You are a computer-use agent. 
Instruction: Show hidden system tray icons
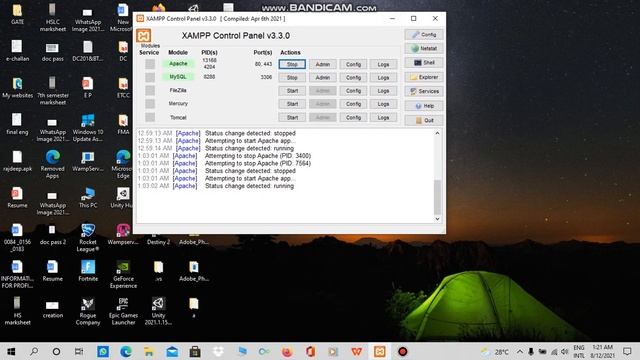pos(520,351)
